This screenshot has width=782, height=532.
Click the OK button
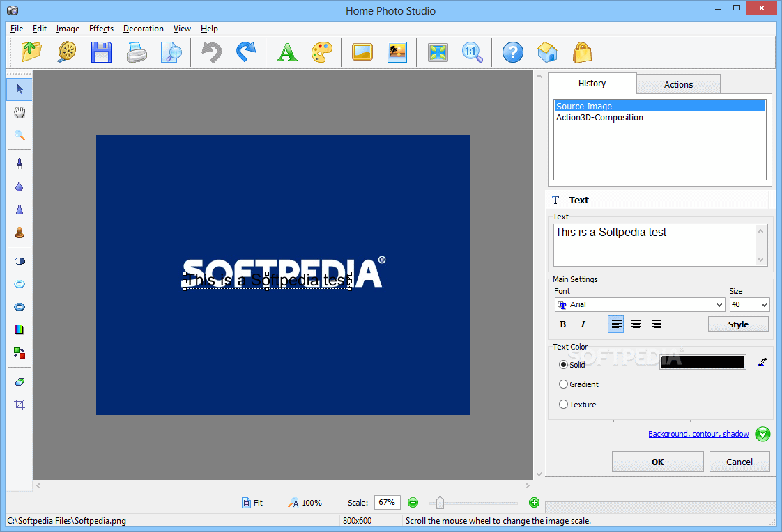pos(657,462)
